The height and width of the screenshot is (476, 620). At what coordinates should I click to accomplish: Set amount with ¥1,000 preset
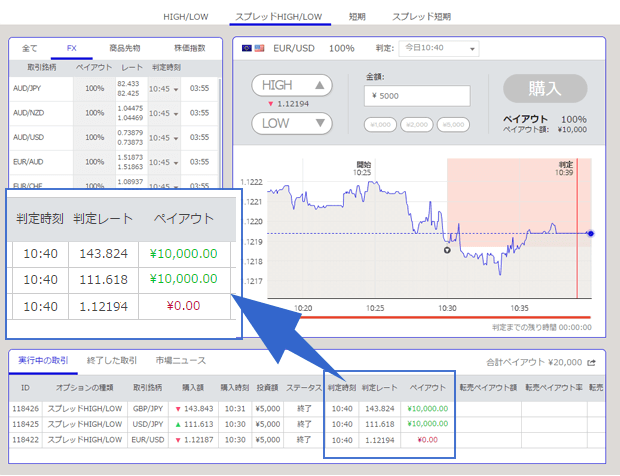[380, 125]
